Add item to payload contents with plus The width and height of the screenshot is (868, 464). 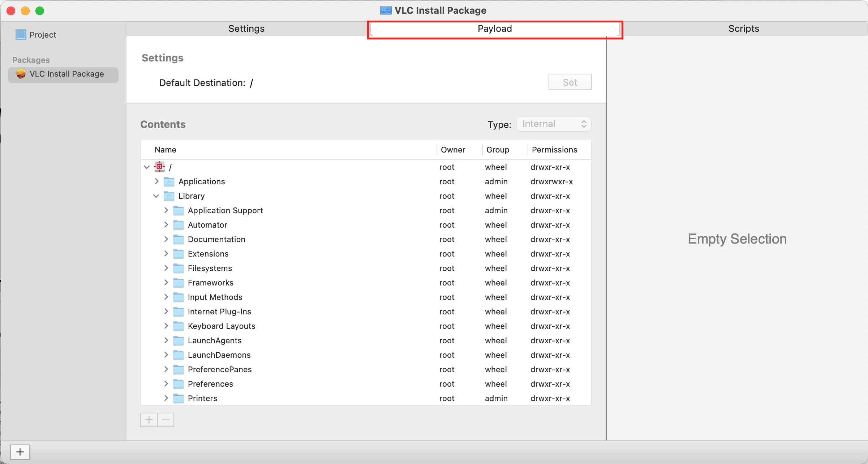click(149, 420)
